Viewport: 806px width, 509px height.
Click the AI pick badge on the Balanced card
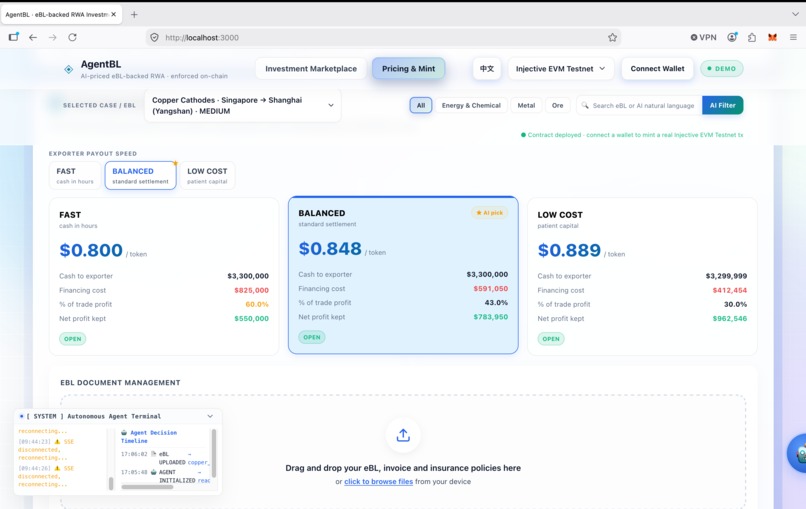(x=489, y=213)
